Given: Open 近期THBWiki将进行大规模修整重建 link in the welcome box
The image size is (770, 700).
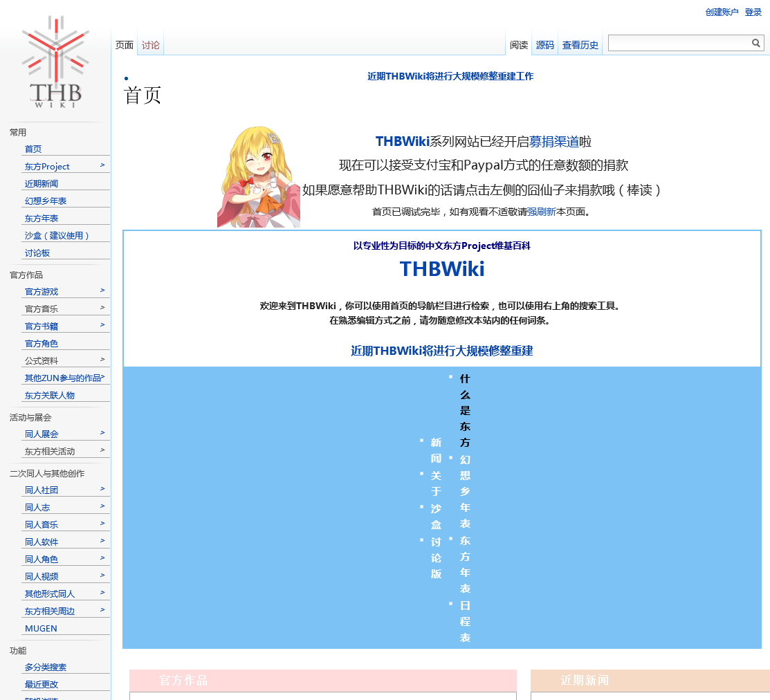Looking at the screenshot, I should click(x=442, y=351).
